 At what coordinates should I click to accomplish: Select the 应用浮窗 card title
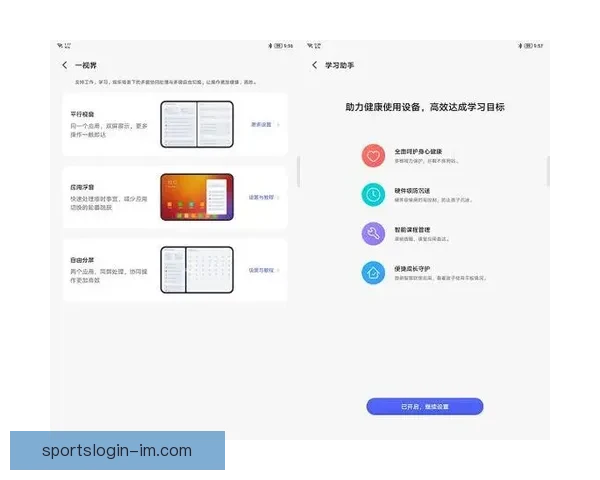[82, 187]
